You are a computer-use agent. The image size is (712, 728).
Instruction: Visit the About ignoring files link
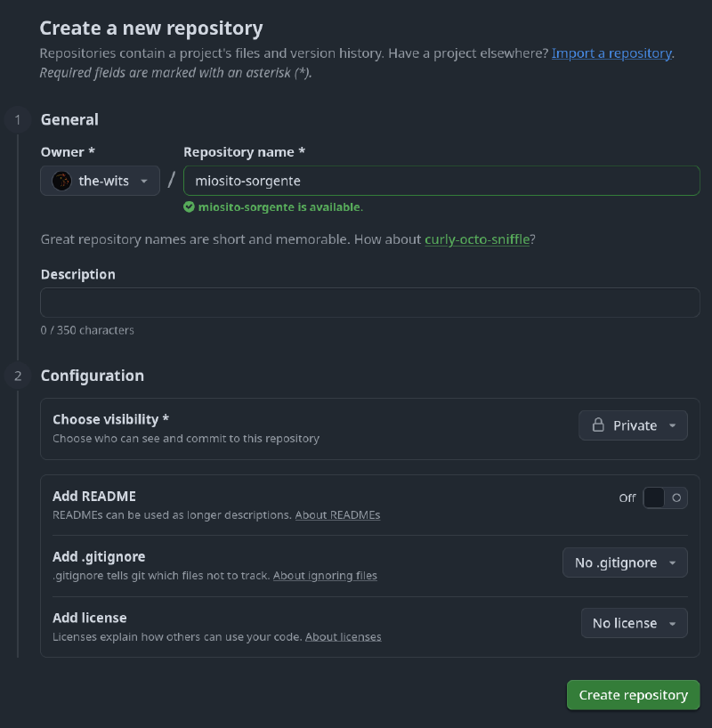point(325,576)
